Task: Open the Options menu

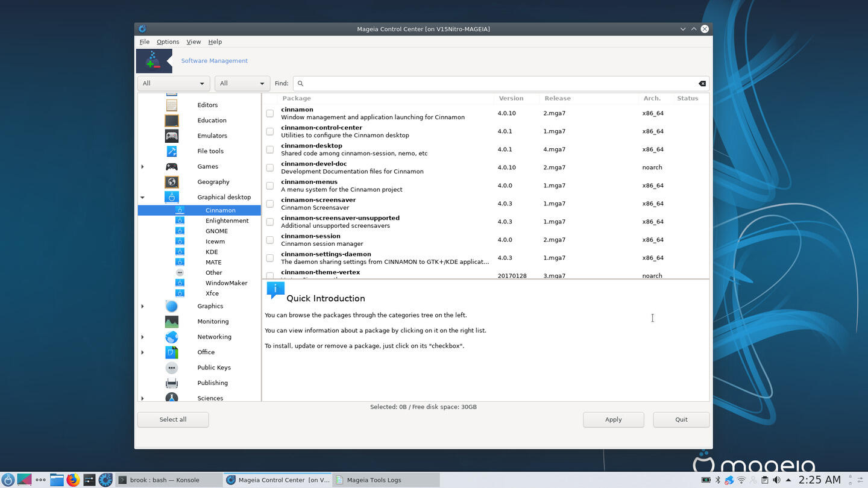Action: [168, 42]
